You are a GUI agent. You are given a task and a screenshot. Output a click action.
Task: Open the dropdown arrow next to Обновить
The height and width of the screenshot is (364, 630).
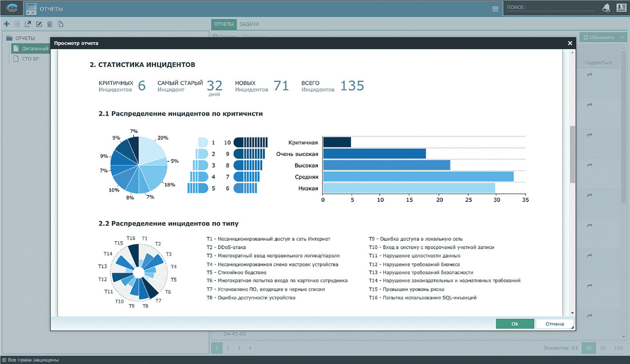click(623, 37)
